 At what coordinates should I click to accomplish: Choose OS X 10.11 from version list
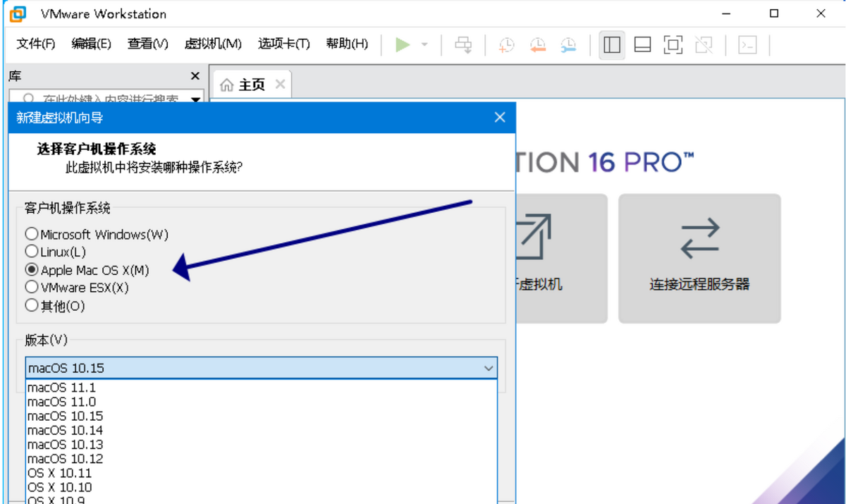click(x=262, y=473)
